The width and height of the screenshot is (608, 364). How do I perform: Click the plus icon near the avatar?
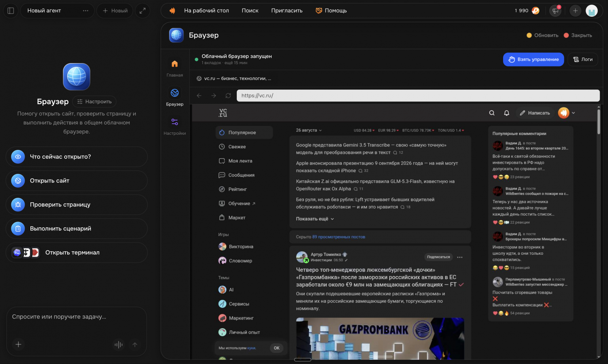click(575, 11)
